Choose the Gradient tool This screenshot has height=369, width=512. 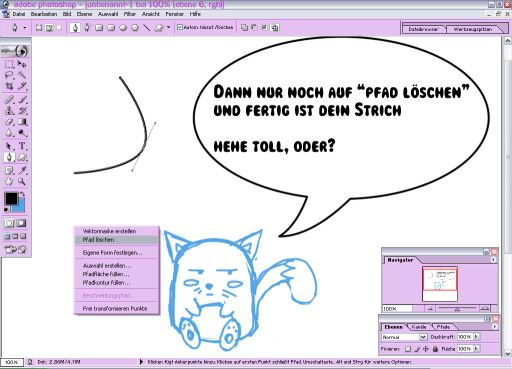[22, 122]
